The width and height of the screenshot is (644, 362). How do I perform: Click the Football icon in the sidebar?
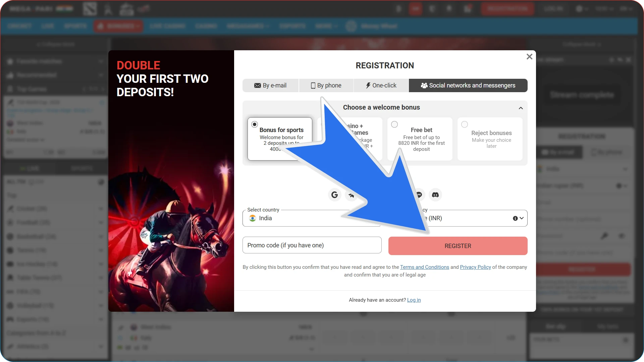coord(10,222)
